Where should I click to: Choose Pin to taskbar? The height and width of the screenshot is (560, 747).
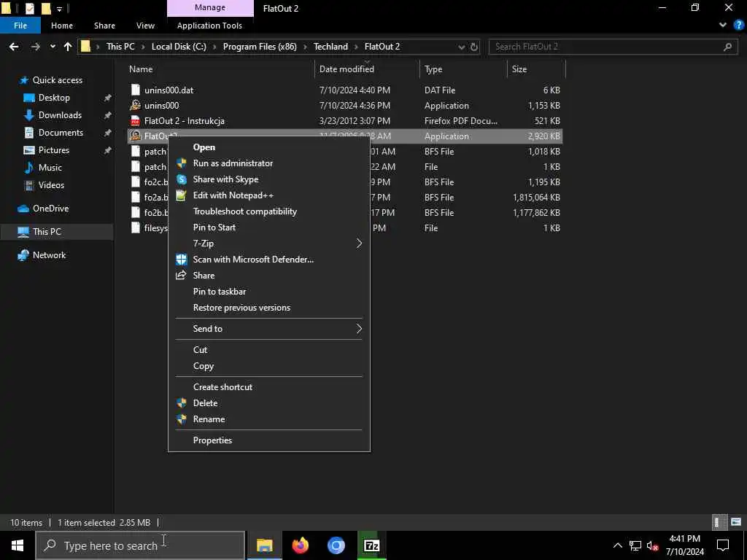click(268, 292)
